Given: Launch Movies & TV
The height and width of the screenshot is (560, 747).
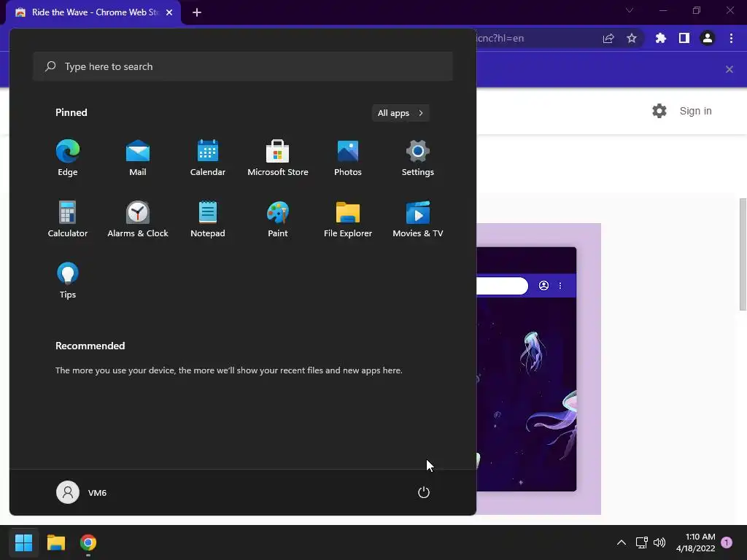Looking at the screenshot, I should point(418,219).
